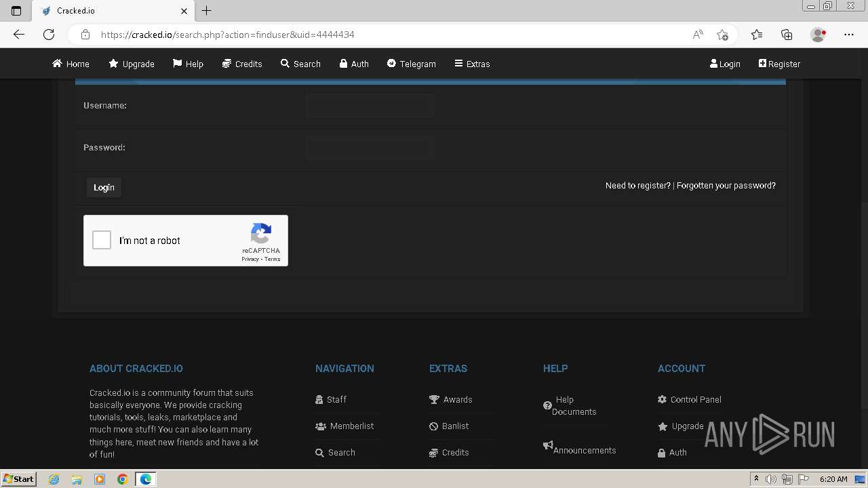
Task: Click the Register link in navbar
Action: (779, 64)
